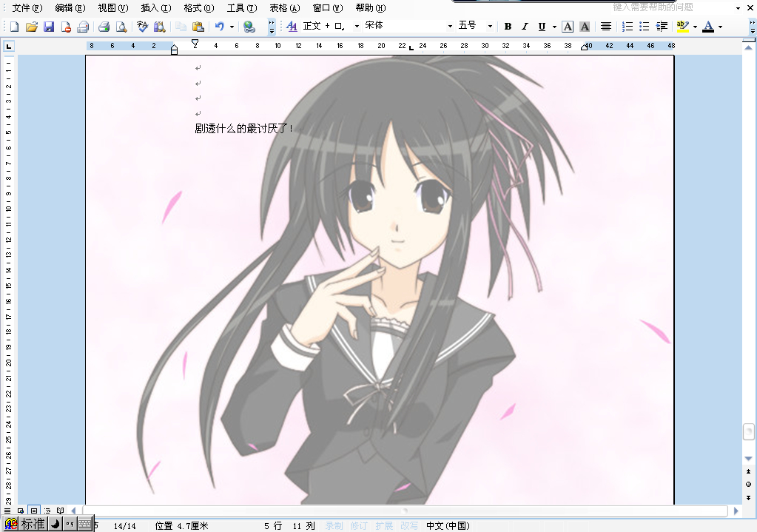The height and width of the screenshot is (532, 757).
Task: Open the 文件 menu
Action: tap(27, 7)
